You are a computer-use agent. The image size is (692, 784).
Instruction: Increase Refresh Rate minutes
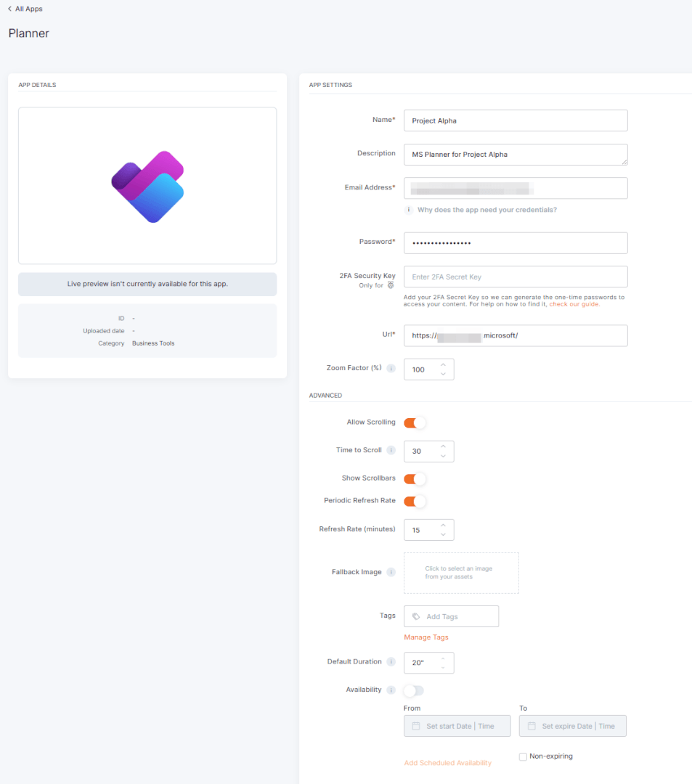(x=443, y=525)
